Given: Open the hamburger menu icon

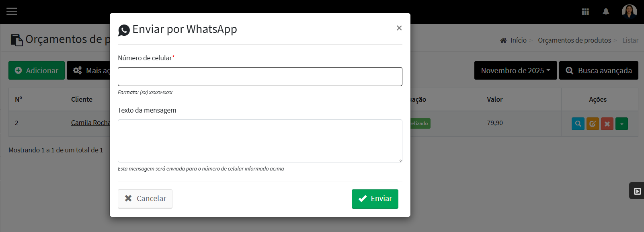Looking at the screenshot, I should click(x=12, y=11).
